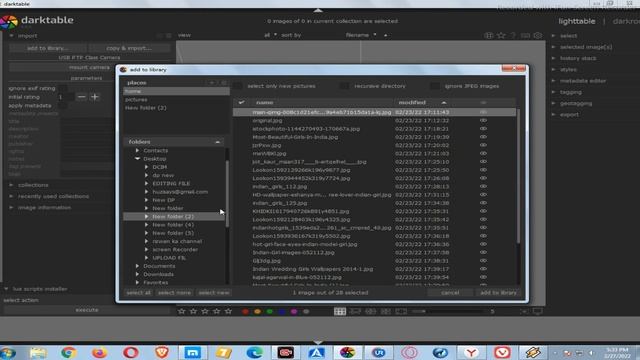
Task: Add a new place with plus icon
Action: [x=212, y=82]
